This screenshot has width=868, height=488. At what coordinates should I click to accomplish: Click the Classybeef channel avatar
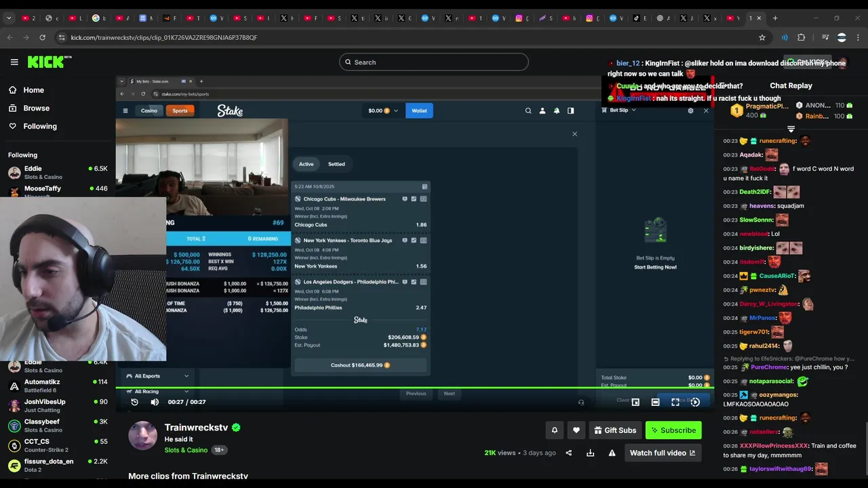click(x=14, y=426)
